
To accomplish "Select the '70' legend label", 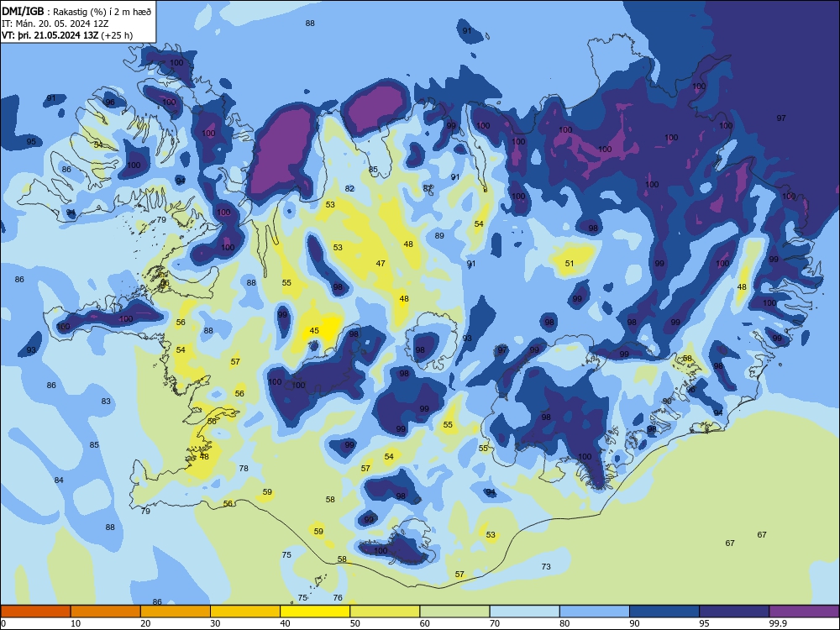I will click(x=495, y=623).
